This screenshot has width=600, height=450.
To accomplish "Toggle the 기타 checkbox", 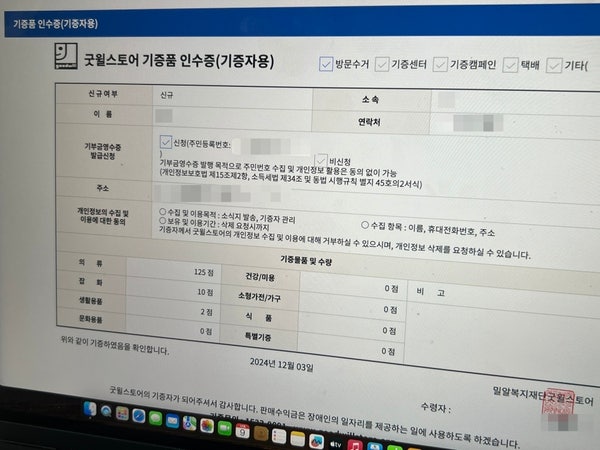I will (x=554, y=66).
